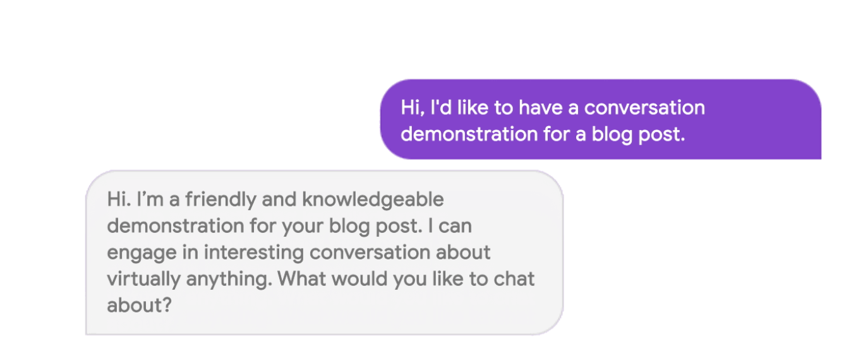
Task: Click the word "conversation" in purple bubble
Action: [x=644, y=108]
